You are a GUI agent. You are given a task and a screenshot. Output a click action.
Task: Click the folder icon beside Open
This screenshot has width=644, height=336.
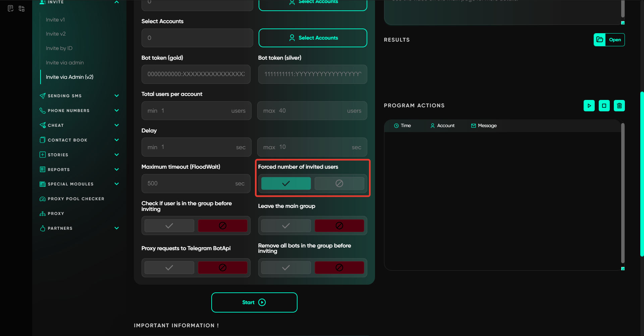[x=600, y=40]
